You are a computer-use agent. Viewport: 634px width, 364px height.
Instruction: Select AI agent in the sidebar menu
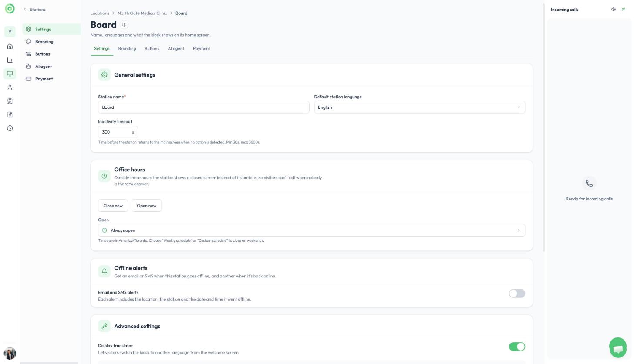51,67
